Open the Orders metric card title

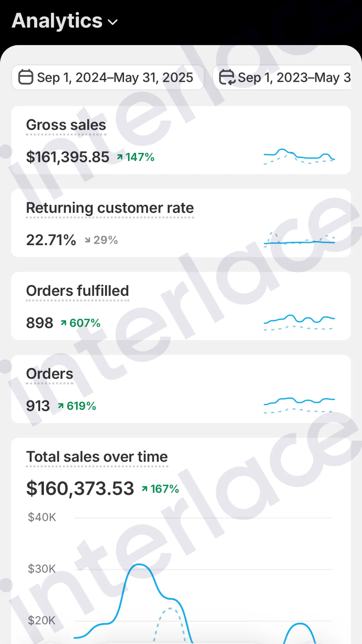tap(50, 374)
